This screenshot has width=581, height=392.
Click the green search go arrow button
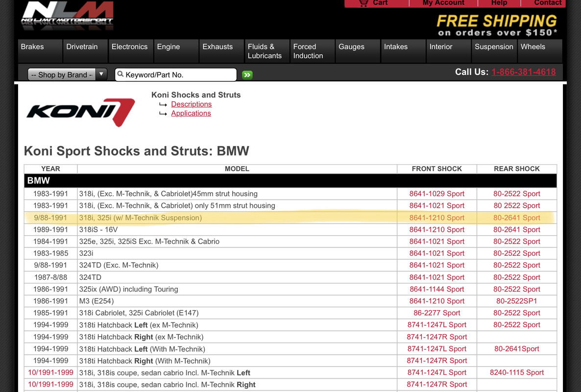(247, 75)
